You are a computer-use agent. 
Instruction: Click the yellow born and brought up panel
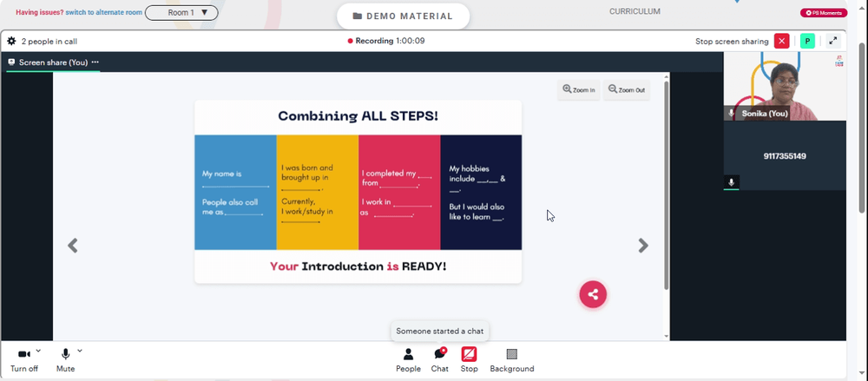(x=317, y=192)
